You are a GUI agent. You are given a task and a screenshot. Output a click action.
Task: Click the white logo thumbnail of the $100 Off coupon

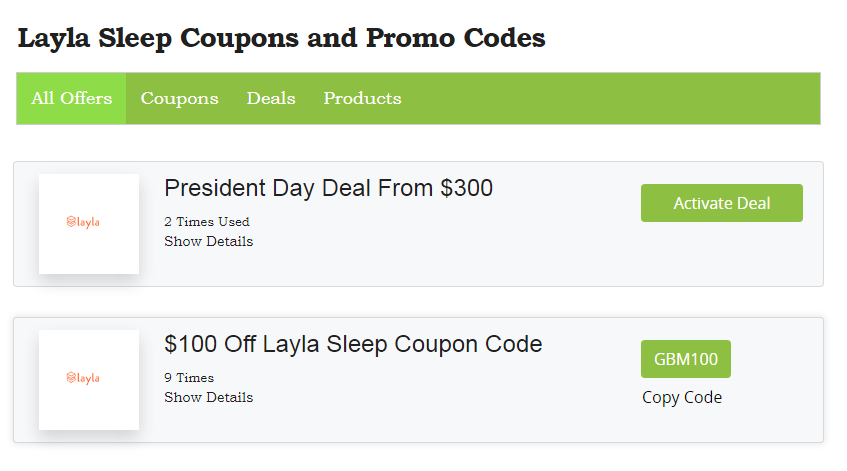click(x=89, y=410)
